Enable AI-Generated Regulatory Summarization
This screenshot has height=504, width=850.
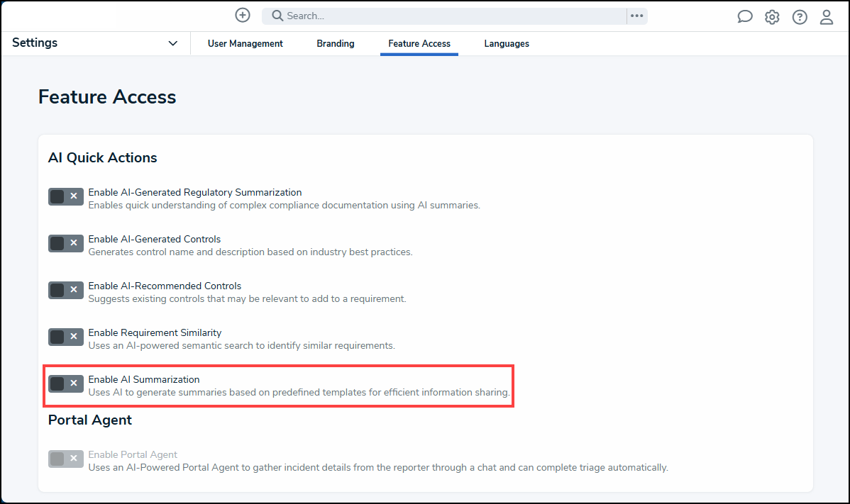pos(65,196)
